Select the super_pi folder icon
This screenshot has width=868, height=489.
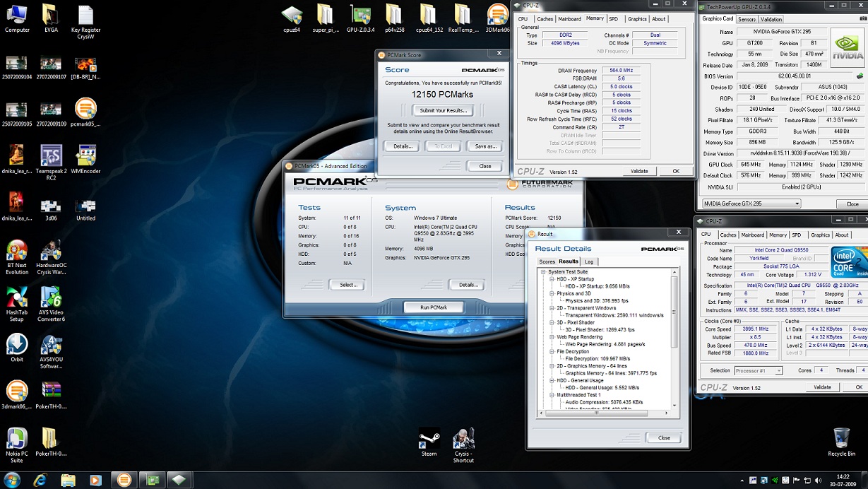(x=325, y=19)
